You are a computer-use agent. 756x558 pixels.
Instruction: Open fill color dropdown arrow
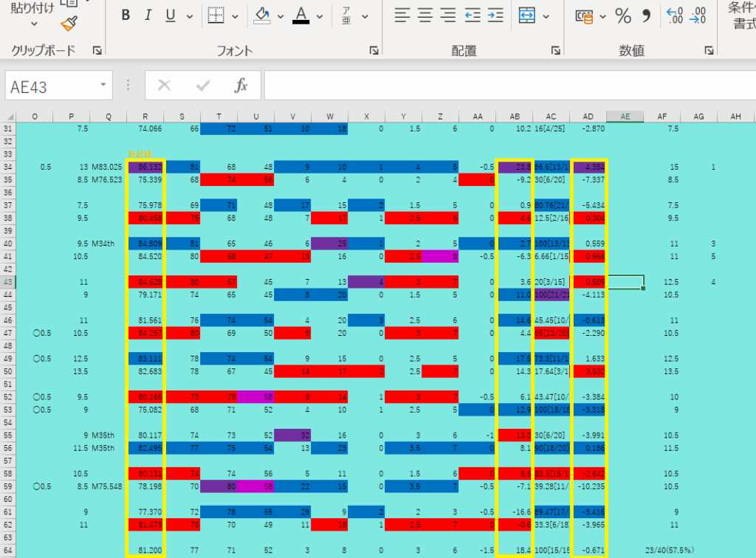[280, 16]
